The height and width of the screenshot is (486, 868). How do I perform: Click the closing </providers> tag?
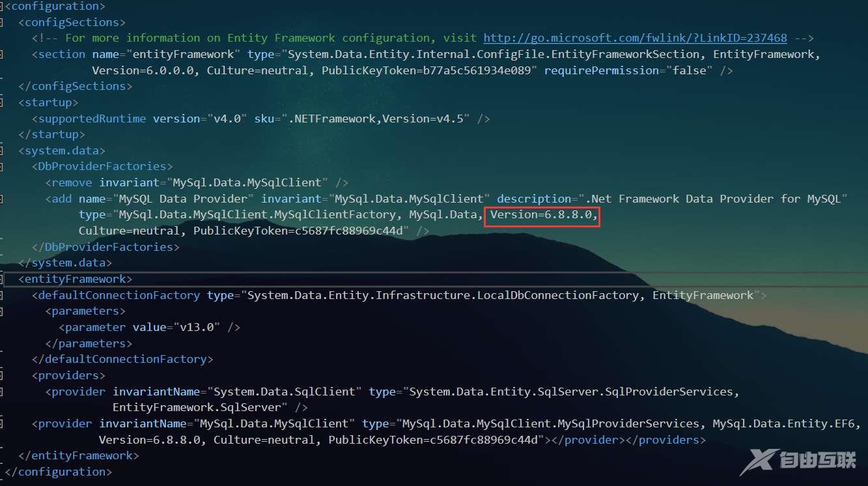[665, 440]
